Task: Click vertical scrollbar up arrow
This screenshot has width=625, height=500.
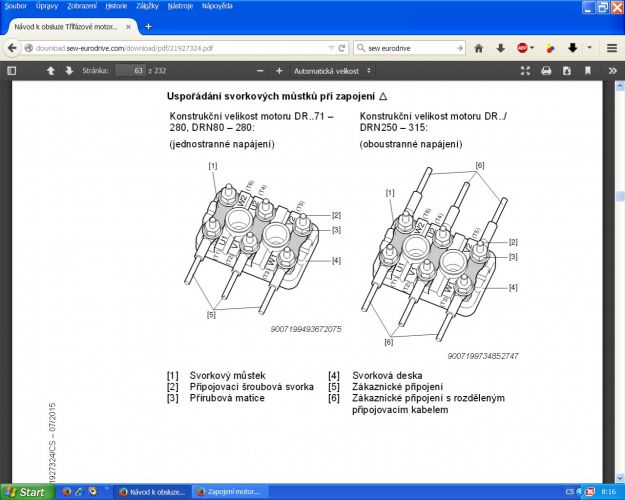Action: [x=620, y=86]
